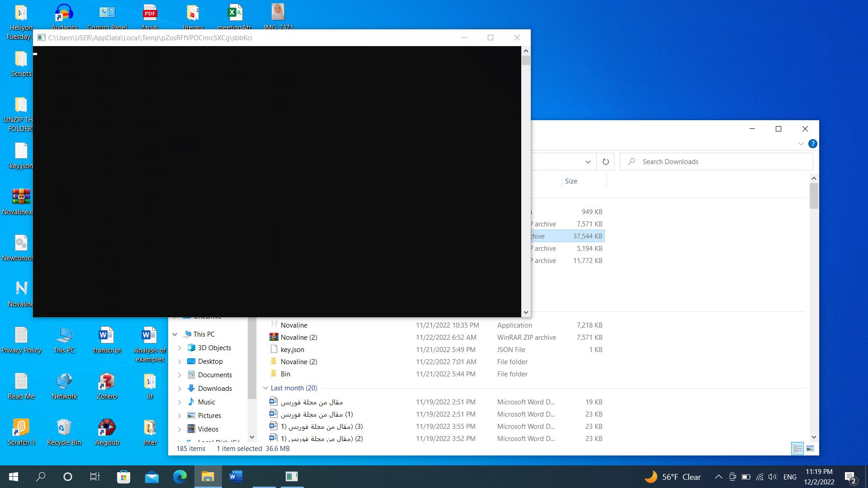Expand the Downloads folder tree node
This screenshot has height=488, width=868.
tap(179, 389)
